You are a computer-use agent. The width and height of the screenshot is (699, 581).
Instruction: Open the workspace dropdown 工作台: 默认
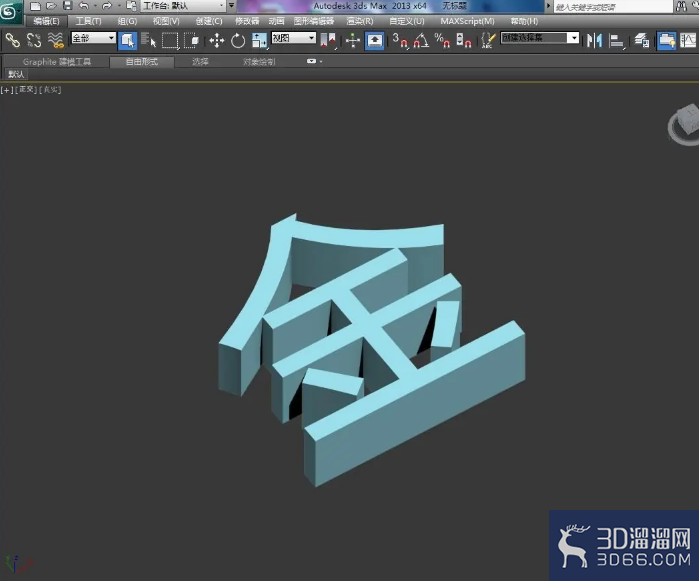[183, 6]
